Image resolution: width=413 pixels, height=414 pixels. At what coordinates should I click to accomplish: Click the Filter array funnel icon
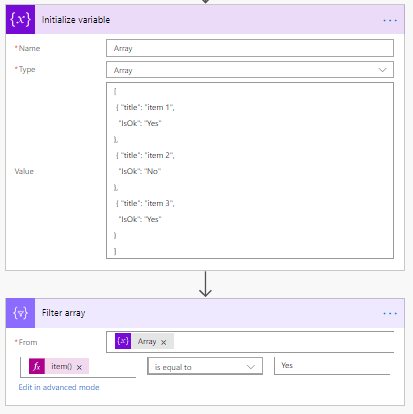pos(20,313)
